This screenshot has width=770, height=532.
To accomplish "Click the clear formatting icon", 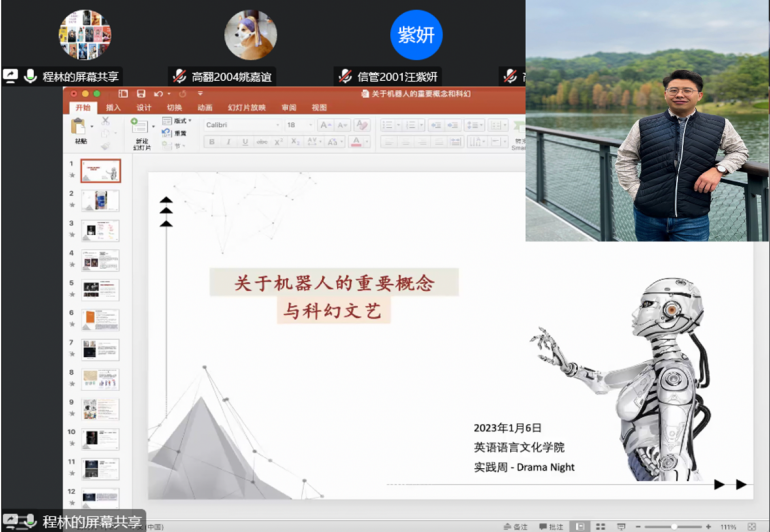I will [362, 125].
